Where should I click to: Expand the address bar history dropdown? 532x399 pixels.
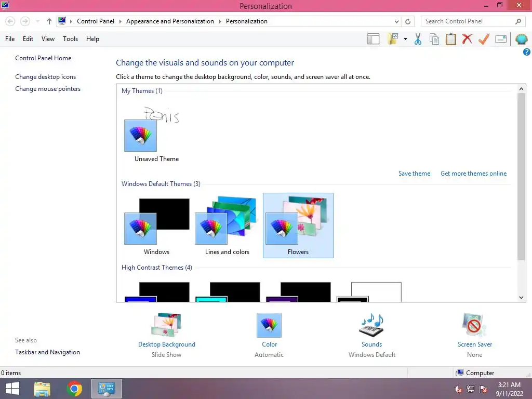coord(396,21)
